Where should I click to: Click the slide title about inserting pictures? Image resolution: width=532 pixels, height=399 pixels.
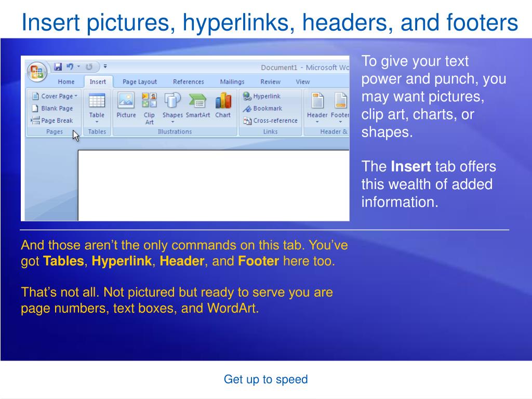tap(270, 22)
